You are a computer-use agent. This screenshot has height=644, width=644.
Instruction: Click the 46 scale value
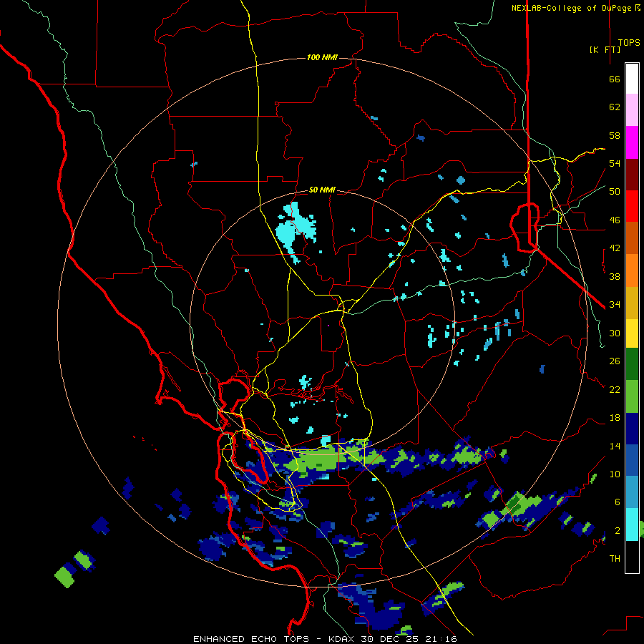click(x=615, y=220)
